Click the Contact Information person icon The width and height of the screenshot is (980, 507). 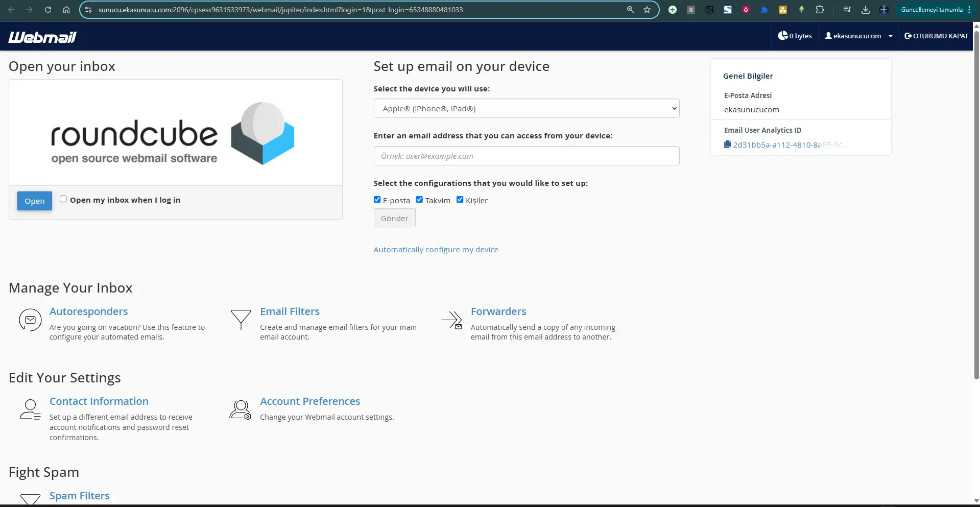[x=30, y=410]
